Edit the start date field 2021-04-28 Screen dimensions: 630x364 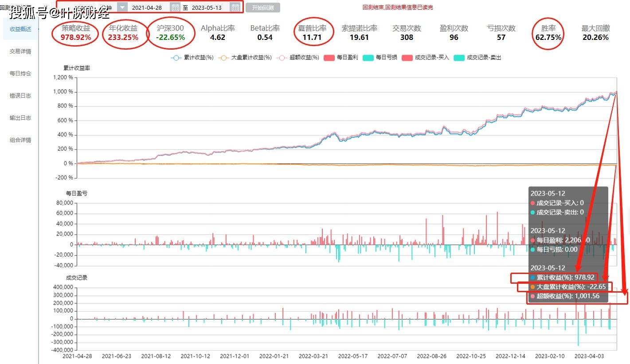click(147, 8)
